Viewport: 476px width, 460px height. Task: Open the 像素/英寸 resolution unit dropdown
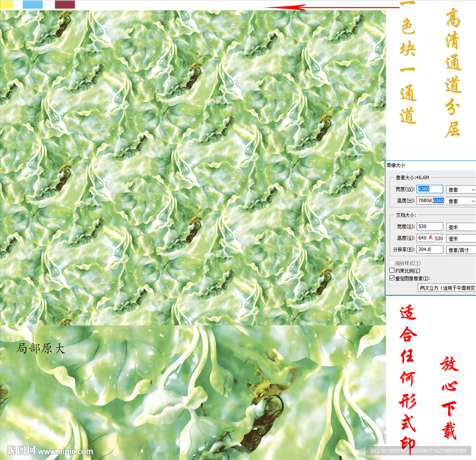tap(461, 250)
